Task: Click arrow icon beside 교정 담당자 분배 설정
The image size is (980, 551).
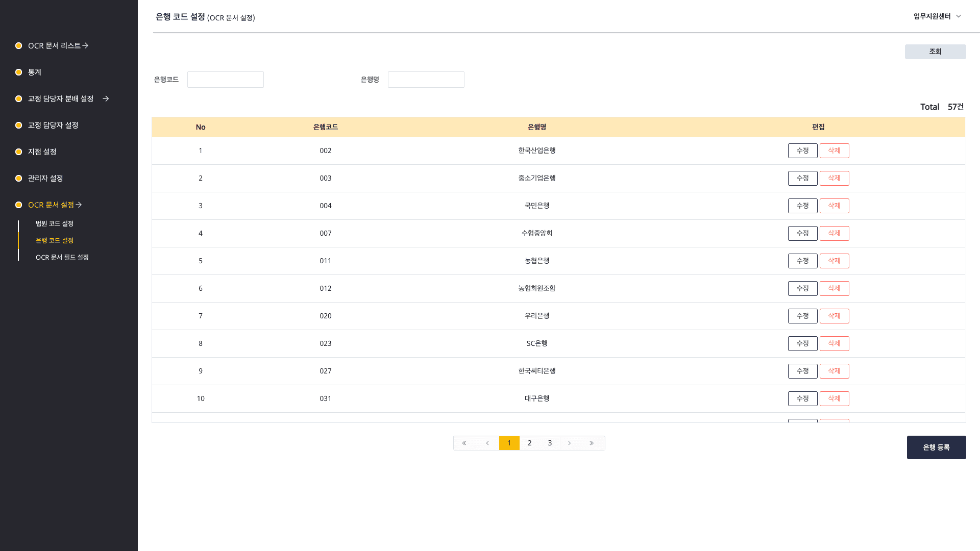Action: click(106, 98)
